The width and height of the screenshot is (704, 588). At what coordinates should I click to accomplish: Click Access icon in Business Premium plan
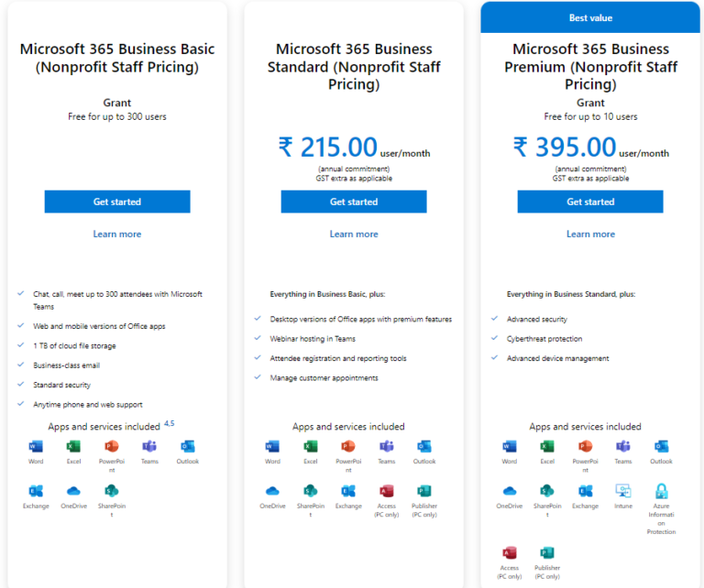tap(510, 552)
